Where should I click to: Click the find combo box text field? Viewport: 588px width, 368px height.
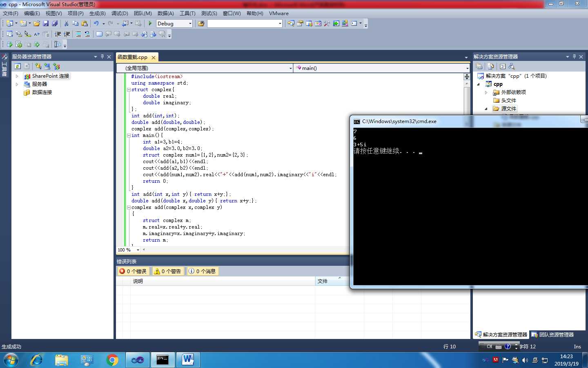click(242, 24)
